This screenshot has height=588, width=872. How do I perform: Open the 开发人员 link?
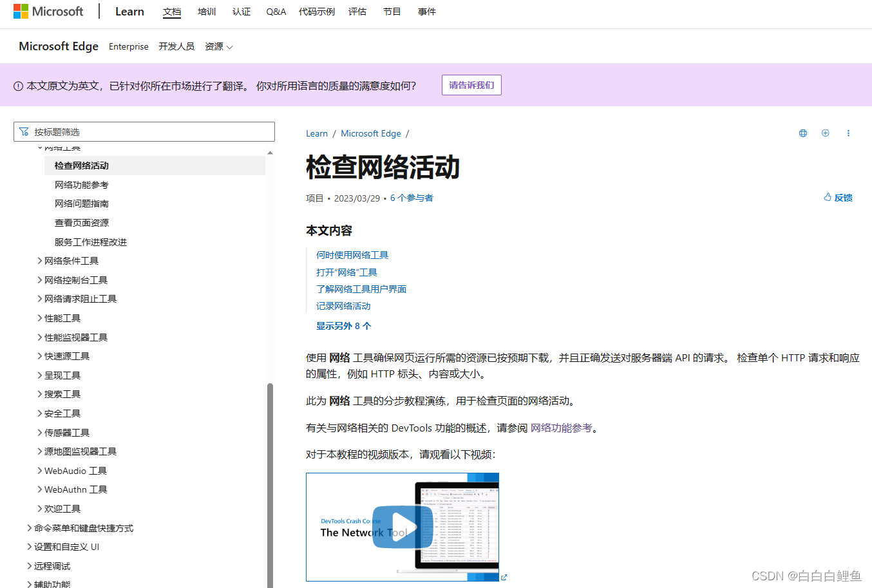pos(176,46)
